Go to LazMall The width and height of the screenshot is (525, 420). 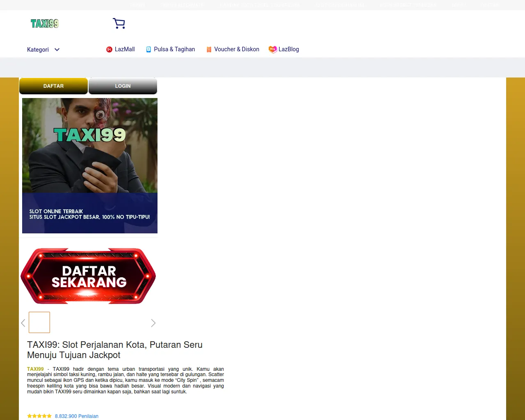[121, 49]
